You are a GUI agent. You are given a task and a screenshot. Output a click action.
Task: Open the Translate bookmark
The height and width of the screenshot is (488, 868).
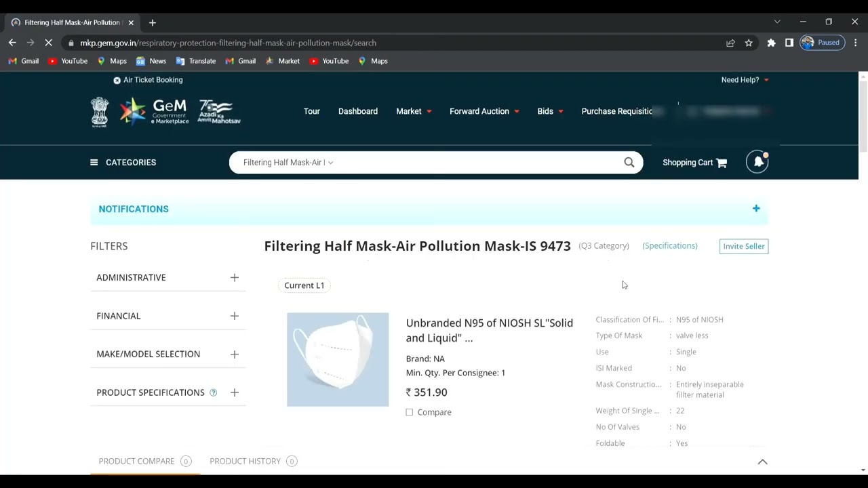(x=196, y=61)
